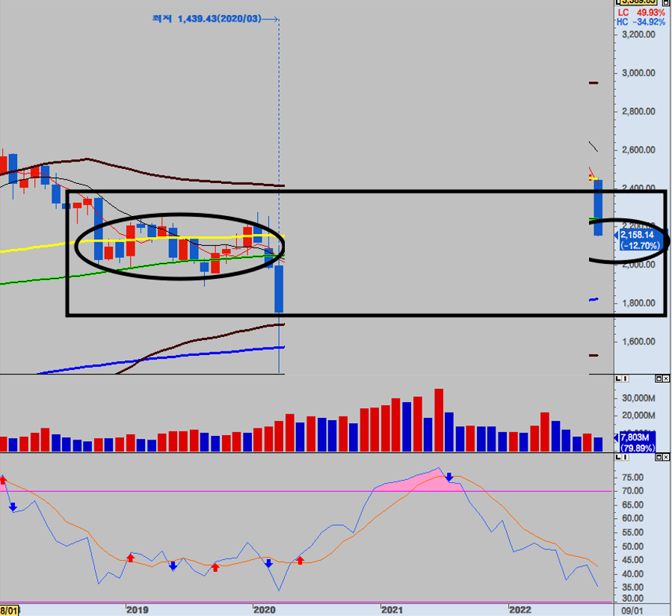Image resolution: width=672 pixels, height=616 pixels.
Task: Click the current price tag 2,158.14
Action: tap(641, 240)
